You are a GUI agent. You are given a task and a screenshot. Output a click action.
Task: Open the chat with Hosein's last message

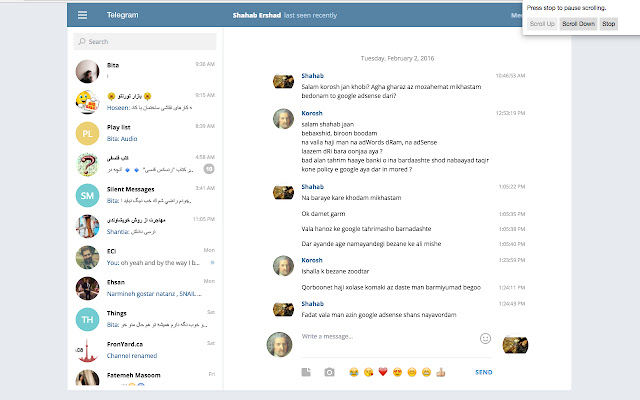[x=145, y=102]
